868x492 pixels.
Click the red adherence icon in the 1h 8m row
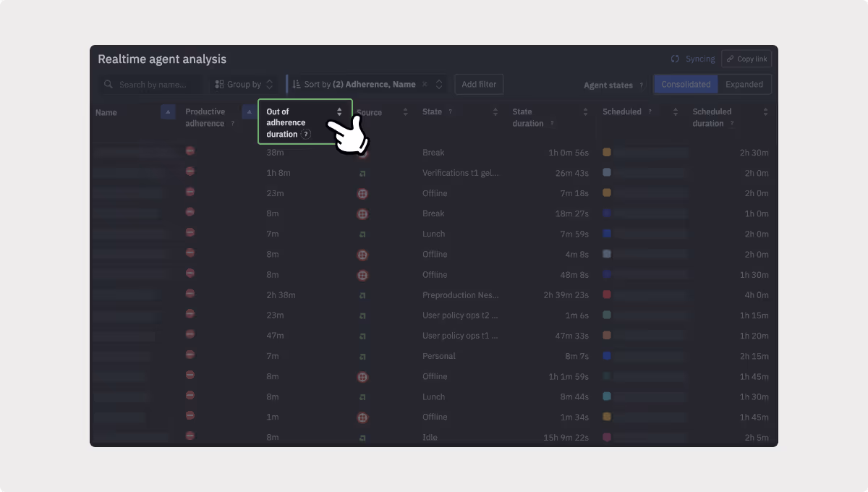(190, 171)
